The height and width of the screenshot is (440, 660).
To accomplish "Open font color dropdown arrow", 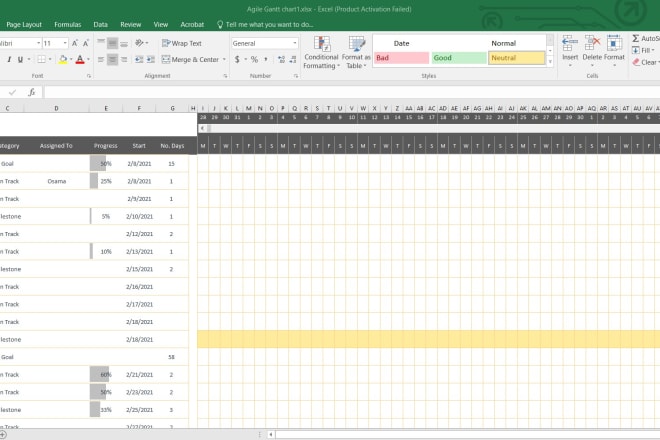I will (x=88, y=59).
